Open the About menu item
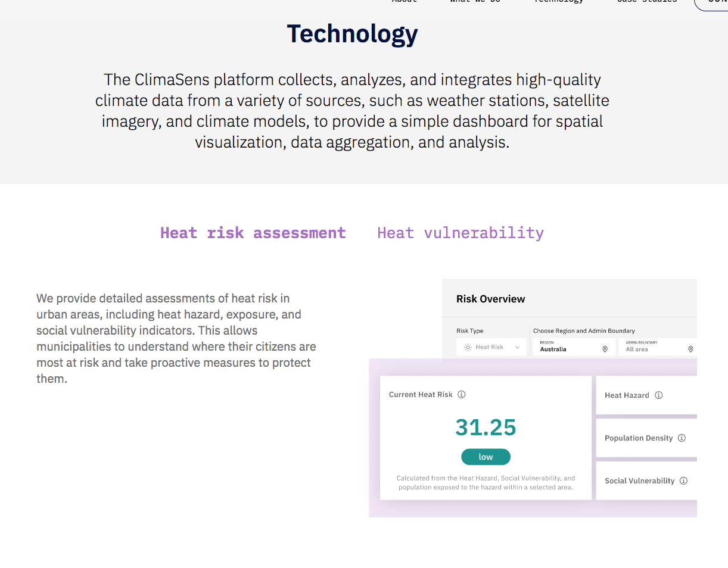The height and width of the screenshot is (568, 728). pyautogui.click(x=404, y=2)
